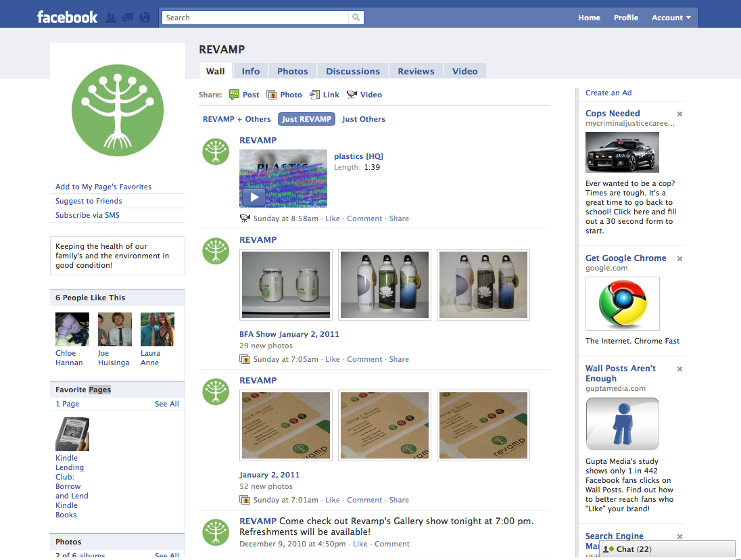Click REVAMP avatar beside January 2, 2011 album post
The width and height of the screenshot is (741, 560).
pyautogui.click(x=216, y=392)
